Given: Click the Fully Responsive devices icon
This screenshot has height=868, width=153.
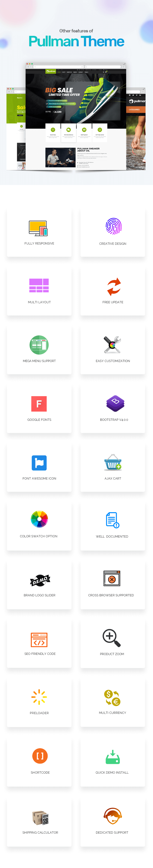Looking at the screenshot, I should tap(38, 228).
